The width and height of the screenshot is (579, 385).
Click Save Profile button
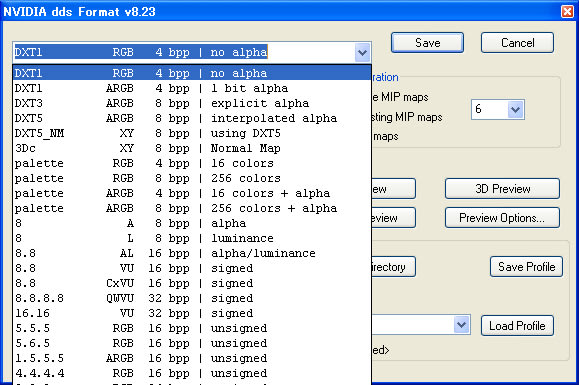pos(526,267)
